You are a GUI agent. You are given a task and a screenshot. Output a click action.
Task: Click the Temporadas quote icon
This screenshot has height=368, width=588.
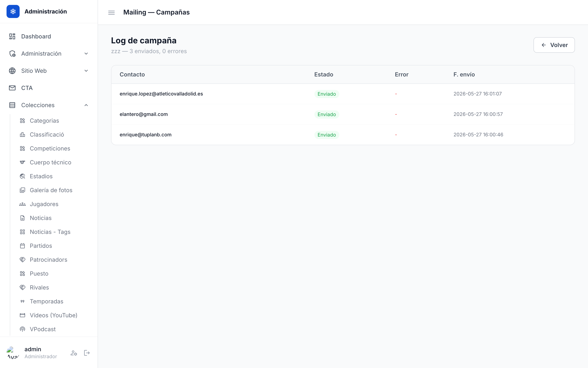[x=22, y=301]
